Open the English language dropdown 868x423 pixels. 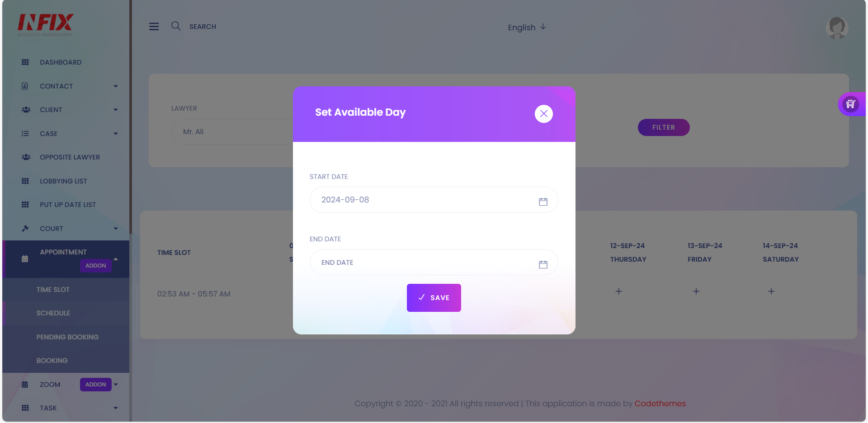[x=527, y=28]
